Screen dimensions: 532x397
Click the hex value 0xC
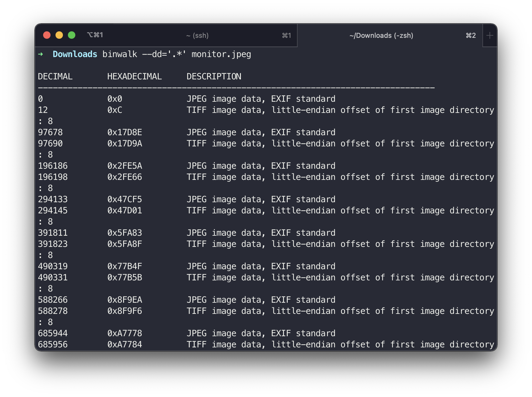(115, 110)
